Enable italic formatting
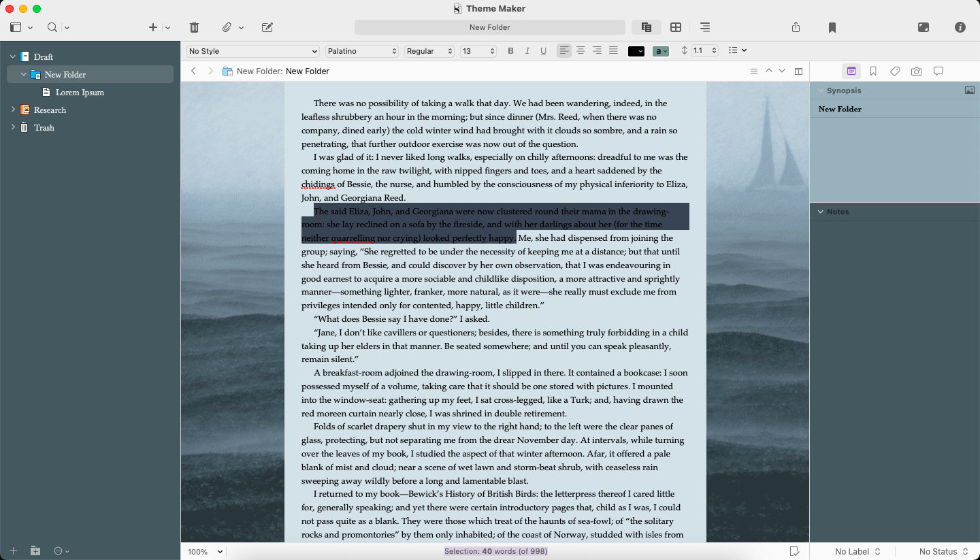Viewport: 980px width, 560px height. tap(527, 50)
